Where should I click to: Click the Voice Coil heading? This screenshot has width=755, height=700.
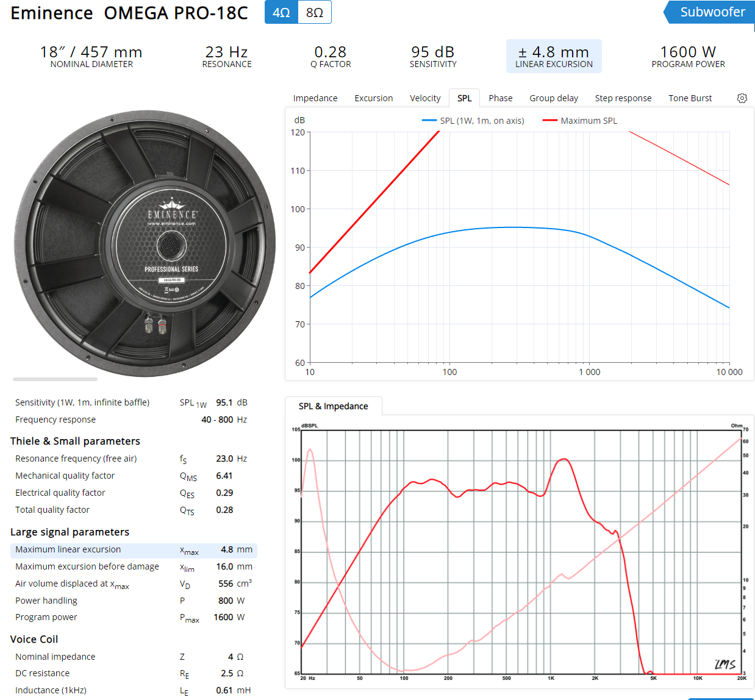(x=34, y=639)
